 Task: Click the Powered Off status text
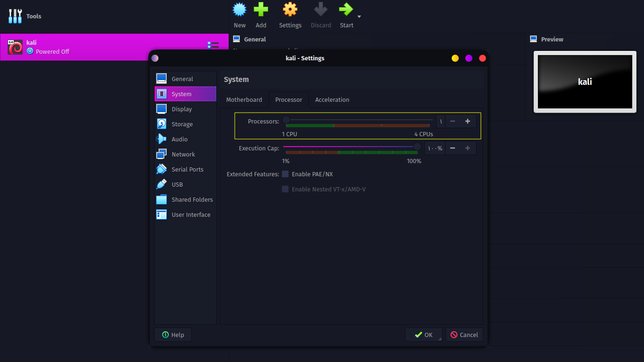pyautogui.click(x=52, y=51)
